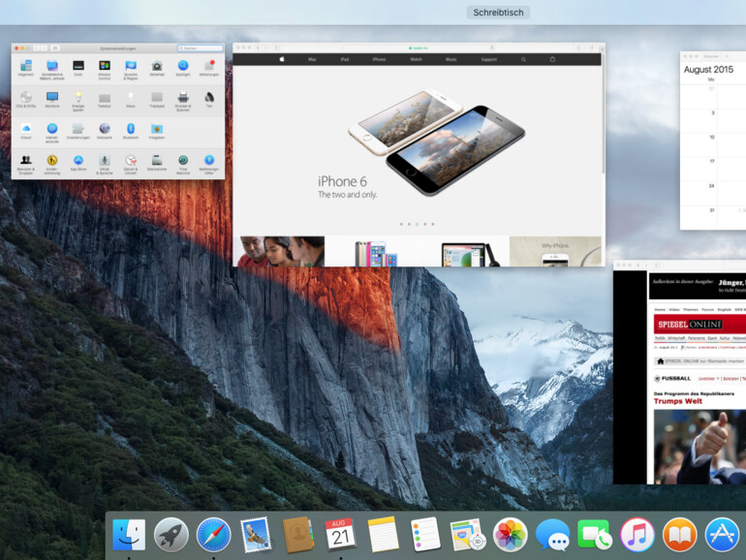
Task: Open Watch tab on apple.com
Action: click(417, 59)
